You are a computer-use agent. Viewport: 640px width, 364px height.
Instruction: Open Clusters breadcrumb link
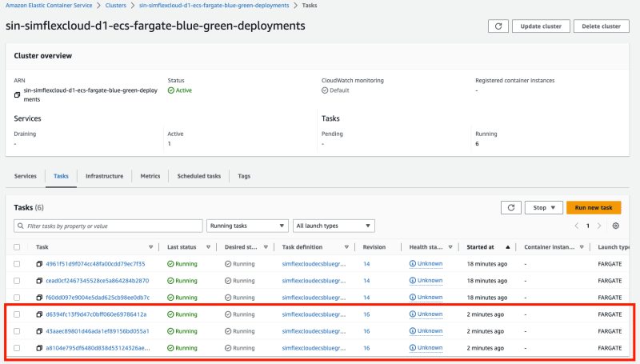(x=116, y=6)
